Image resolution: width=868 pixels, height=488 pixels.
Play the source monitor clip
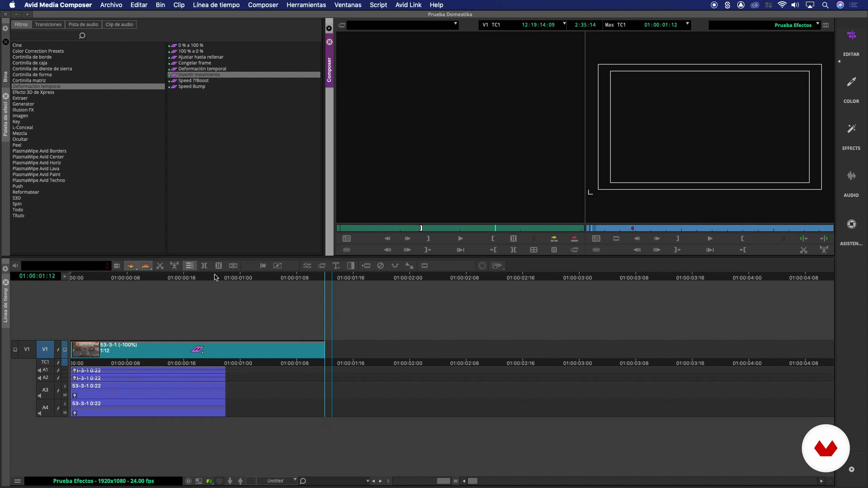click(x=460, y=239)
